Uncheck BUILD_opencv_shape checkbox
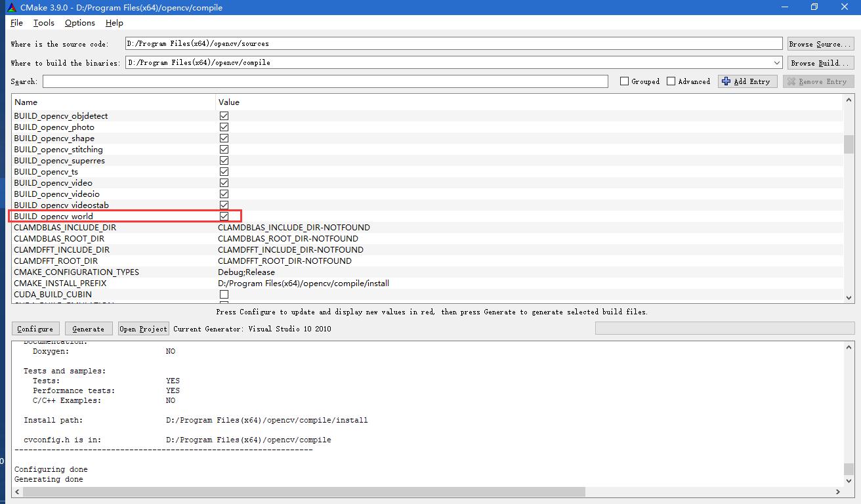861x504 pixels. click(224, 138)
